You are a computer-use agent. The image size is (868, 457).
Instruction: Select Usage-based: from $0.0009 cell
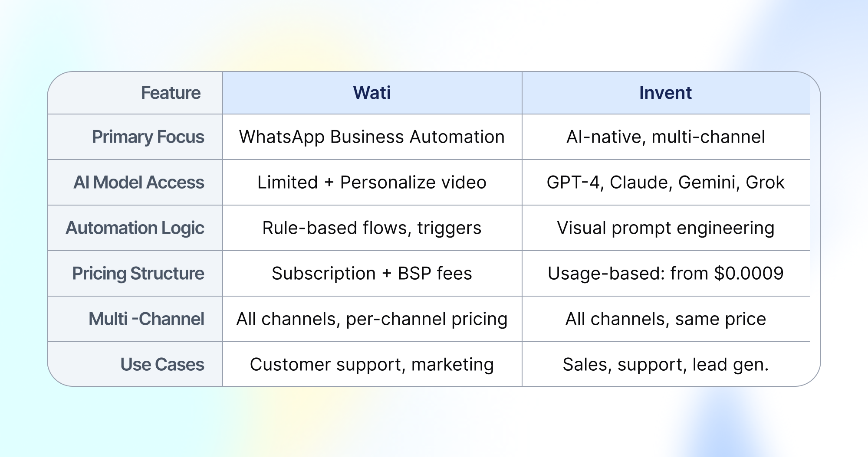[x=666, y=274]
